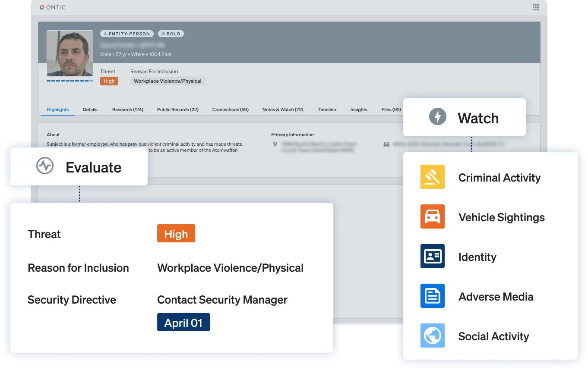The image size is (588, 370).
Task: Click the Evaluate card label
Action: (x=94, y=167)
